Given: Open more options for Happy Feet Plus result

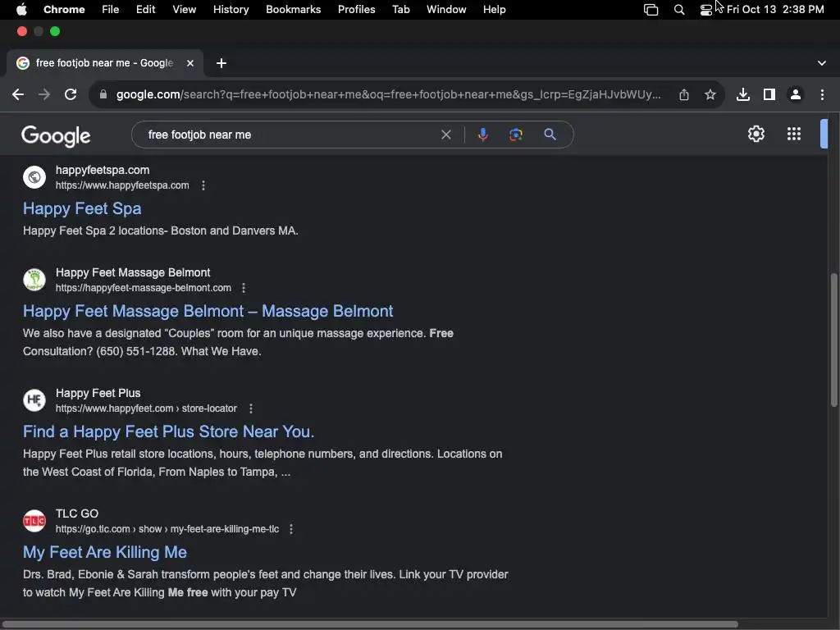Looking at the screenshot, I should click(251, 409).
